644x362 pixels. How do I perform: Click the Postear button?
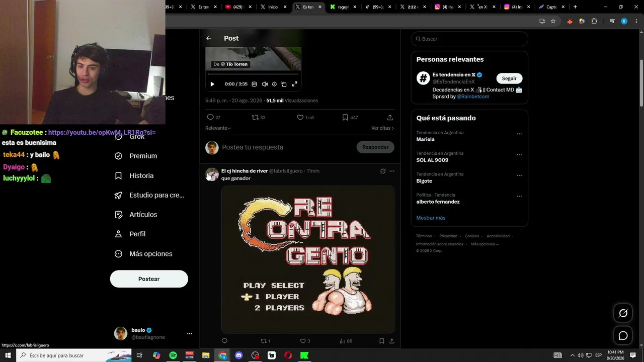click(x=149, y=279)
